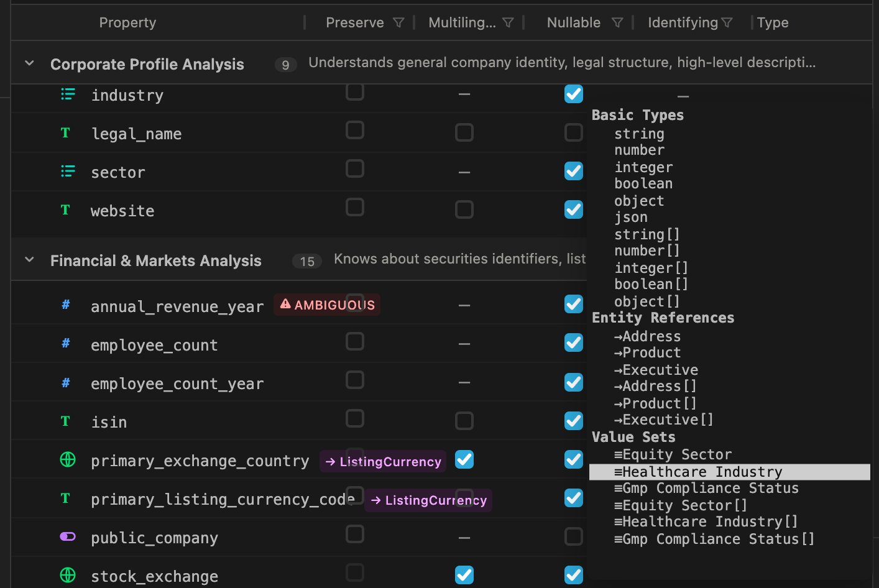This screenshot has width=879, height=588.
Task: Open the Nullable column filter
Action: pyautogui.click(x=617, y=23)
